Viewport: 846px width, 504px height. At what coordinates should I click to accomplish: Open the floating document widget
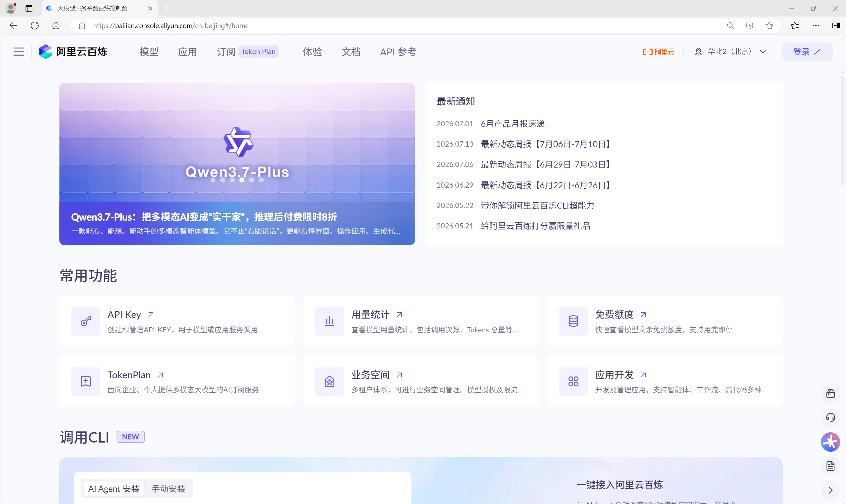click(831, 466)
